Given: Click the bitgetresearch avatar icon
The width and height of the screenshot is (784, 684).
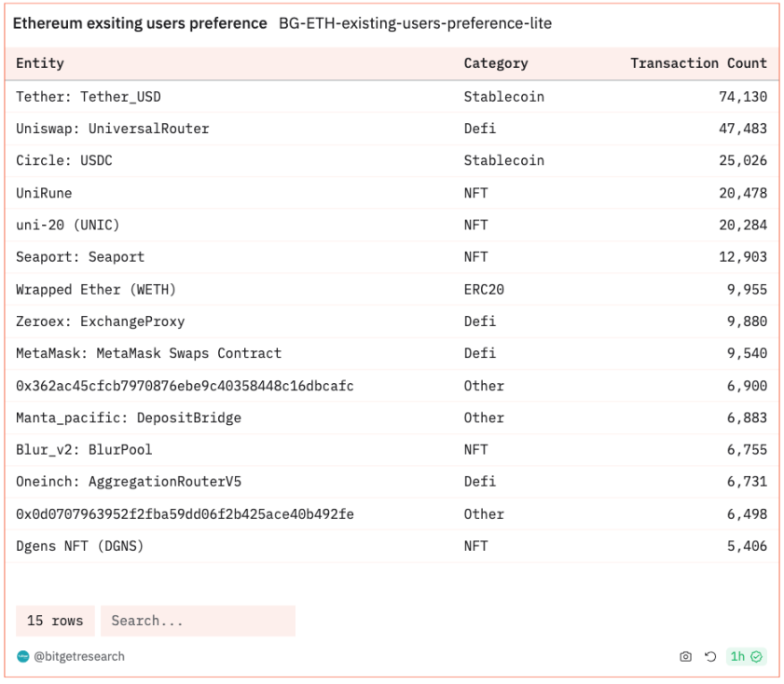Looking at the screenshot, I should 23,657.
